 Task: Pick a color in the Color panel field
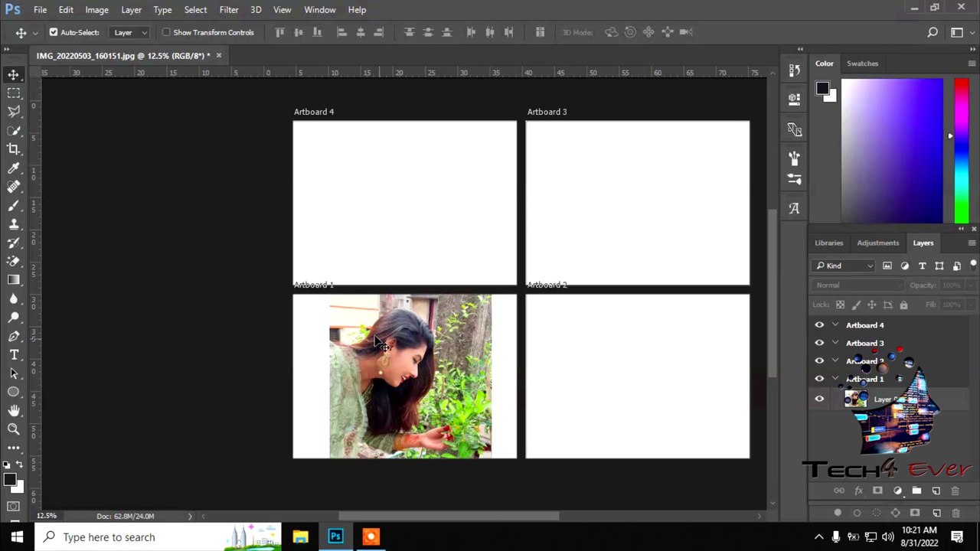[892, 151]
